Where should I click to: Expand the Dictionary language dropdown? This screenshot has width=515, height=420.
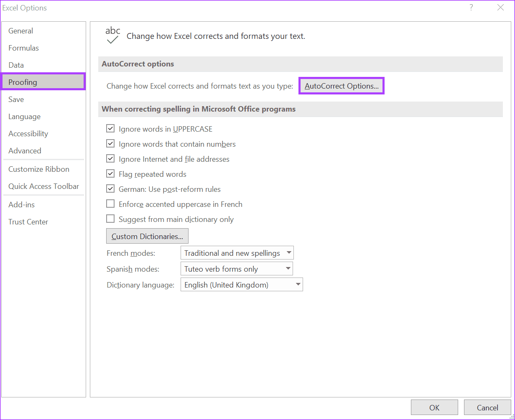click(x=242, y=285)
